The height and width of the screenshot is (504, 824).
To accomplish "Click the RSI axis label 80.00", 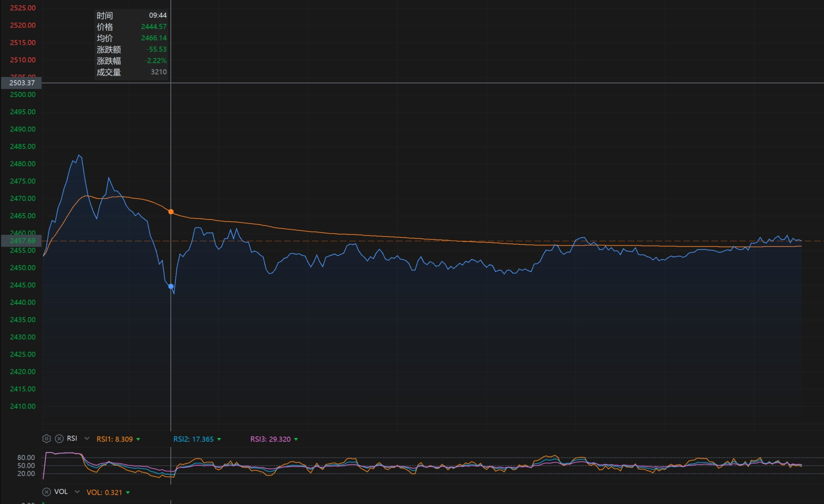I will [26, 458].
